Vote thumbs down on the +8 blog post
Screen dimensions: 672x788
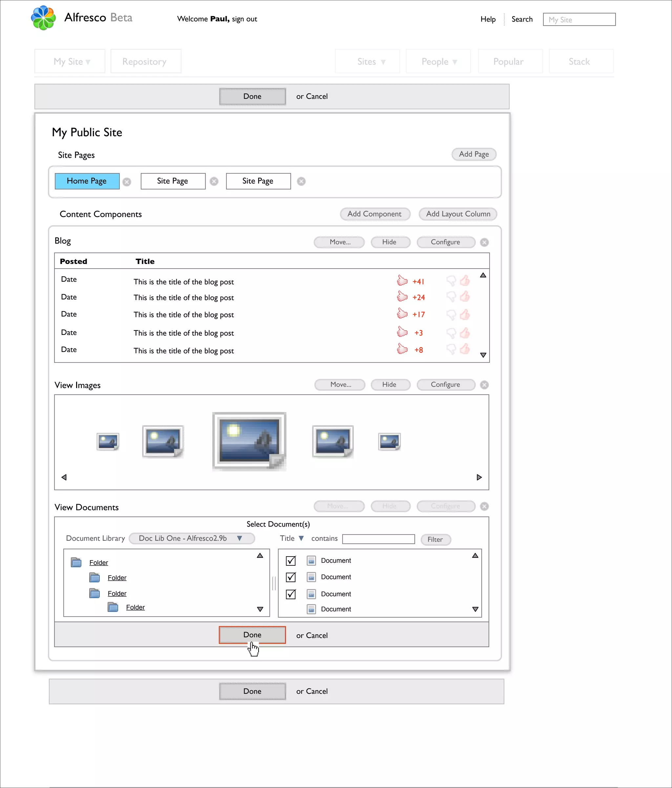pyautogui.click(x=451, y=349)
